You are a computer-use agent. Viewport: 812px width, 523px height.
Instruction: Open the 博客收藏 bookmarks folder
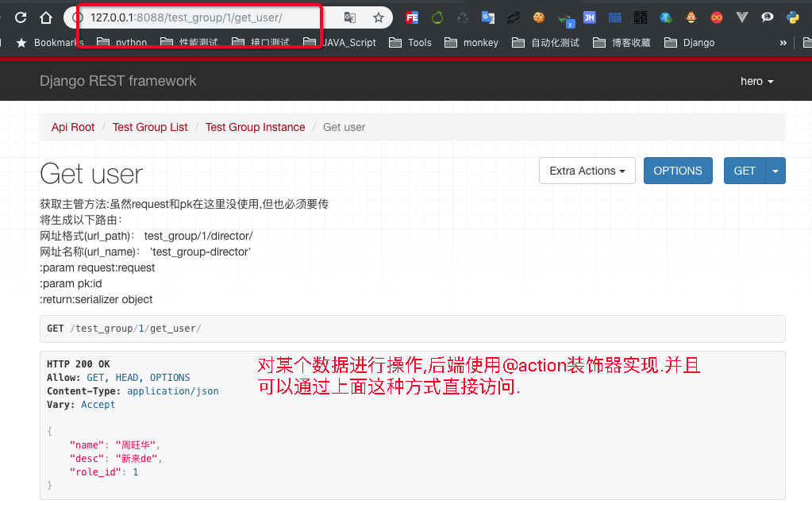pos(622,43)
